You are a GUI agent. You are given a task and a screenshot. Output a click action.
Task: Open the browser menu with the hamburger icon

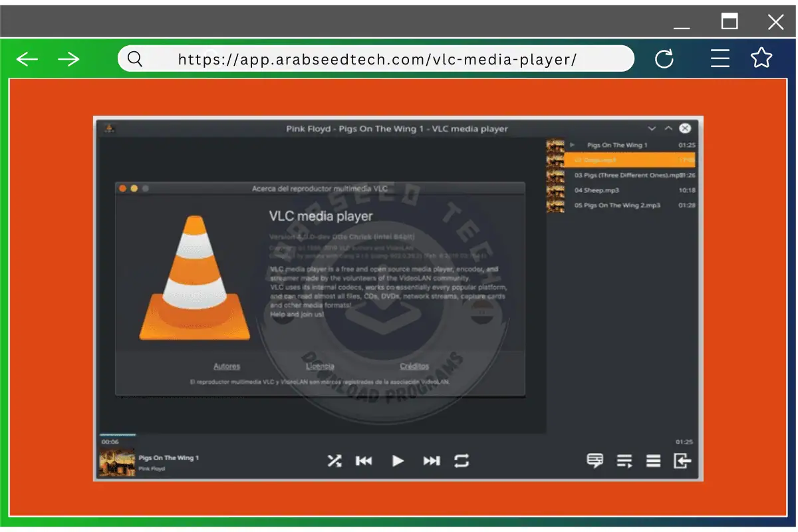click(720, 59)
